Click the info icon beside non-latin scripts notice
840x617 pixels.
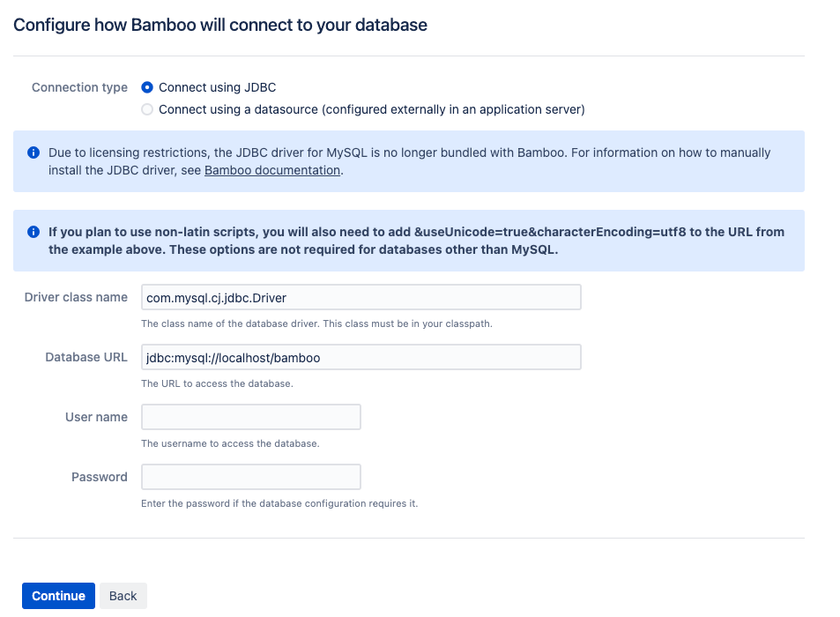pyautogui.click(x=33, y=232)
